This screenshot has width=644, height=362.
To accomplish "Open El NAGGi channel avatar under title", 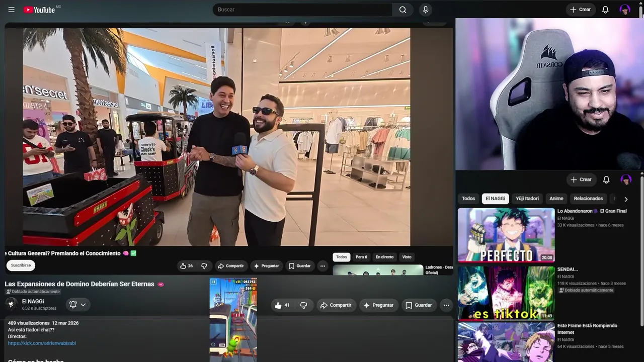I will point(11,304).
